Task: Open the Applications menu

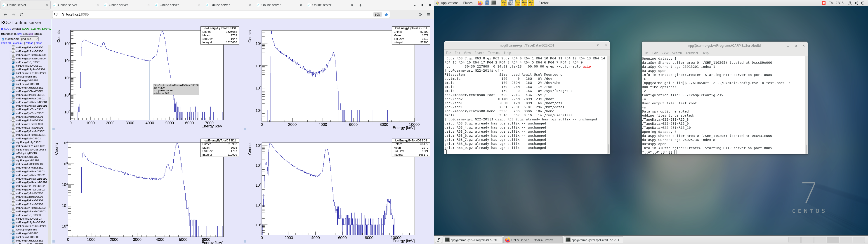Action: click(x=447, y=3)
